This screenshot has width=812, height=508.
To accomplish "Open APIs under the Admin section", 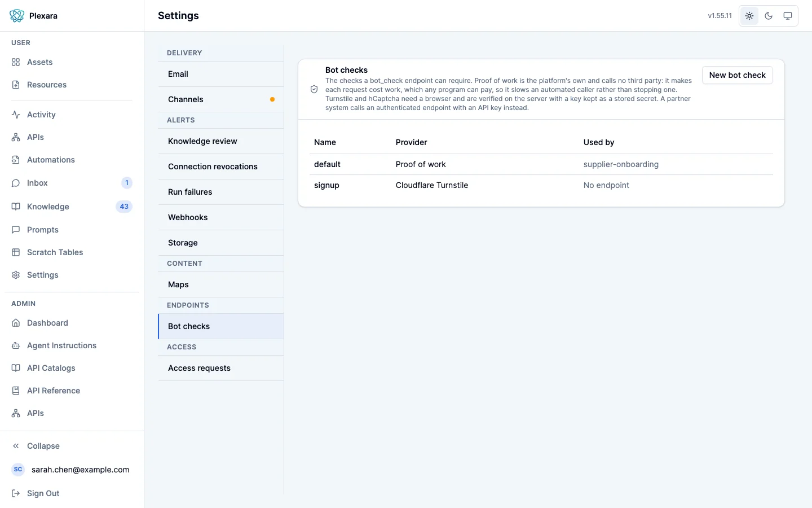I will click(x=72, y=413).
